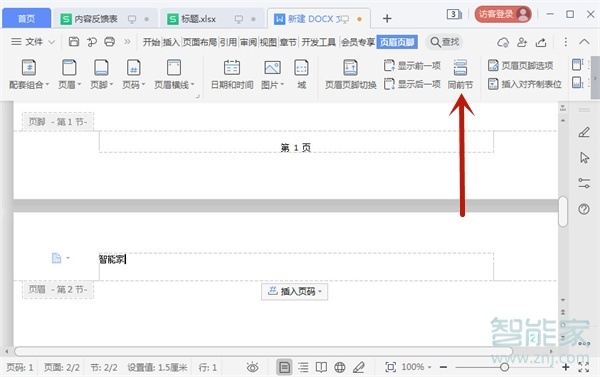The height and width of the screenshot is (377, 600).
Task: Switch to the 章节 ribbon tab
Action: [x=288, y=42]
